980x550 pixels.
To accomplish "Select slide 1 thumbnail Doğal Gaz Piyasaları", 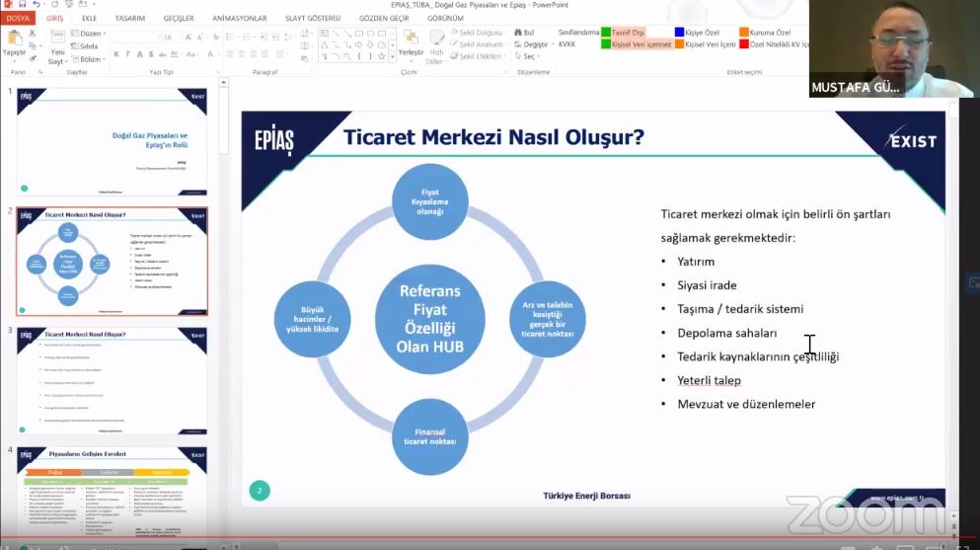I will 112,141.
